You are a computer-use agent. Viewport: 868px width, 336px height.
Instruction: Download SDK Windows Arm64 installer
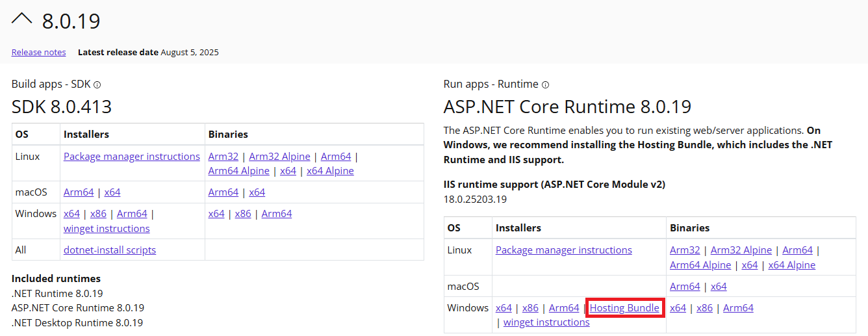[x=132, y=214]
